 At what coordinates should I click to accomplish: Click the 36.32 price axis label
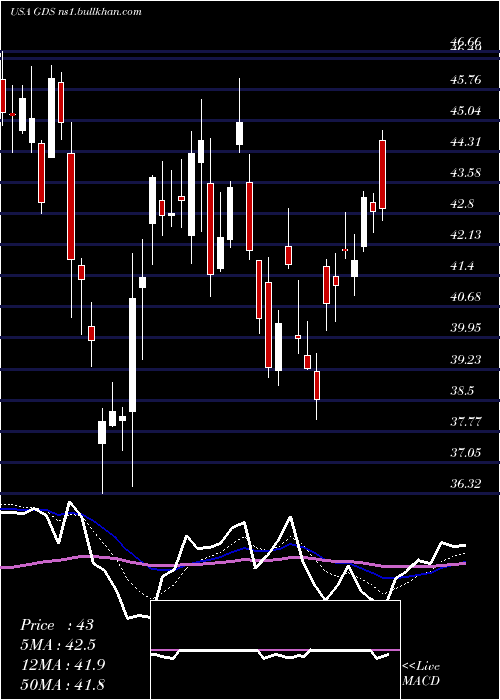coord(466,483)
